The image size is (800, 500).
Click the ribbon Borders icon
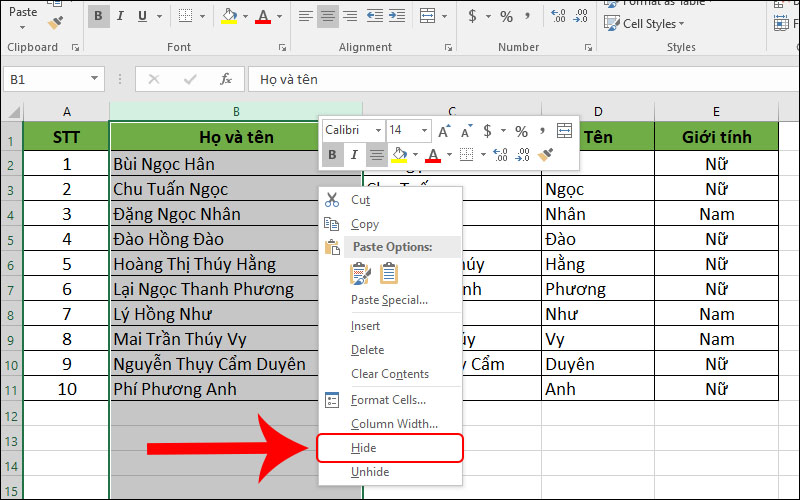[186, 16]
